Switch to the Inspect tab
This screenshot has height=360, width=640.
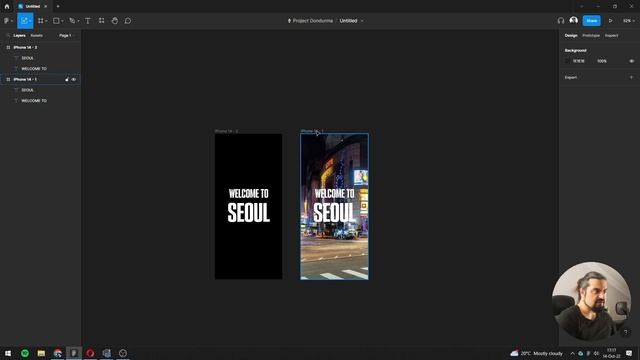pyautogui.click(x=611, y=36)
